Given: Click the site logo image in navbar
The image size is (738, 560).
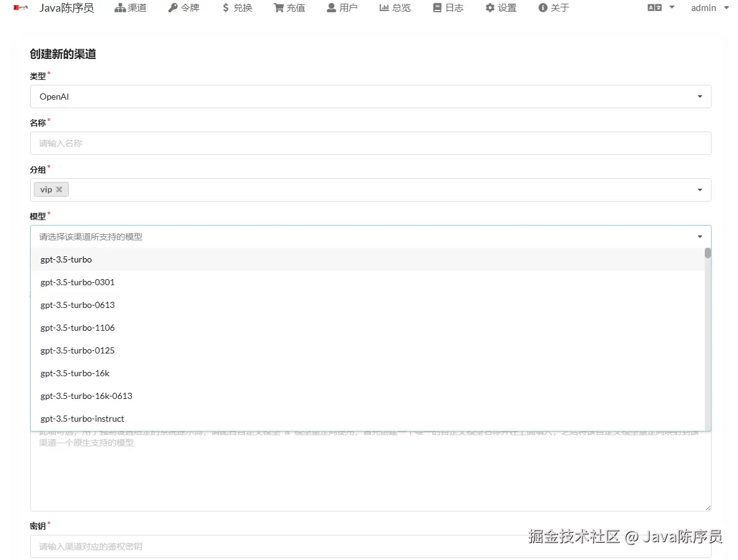Looking at the screenshot, I should [21, 7].
